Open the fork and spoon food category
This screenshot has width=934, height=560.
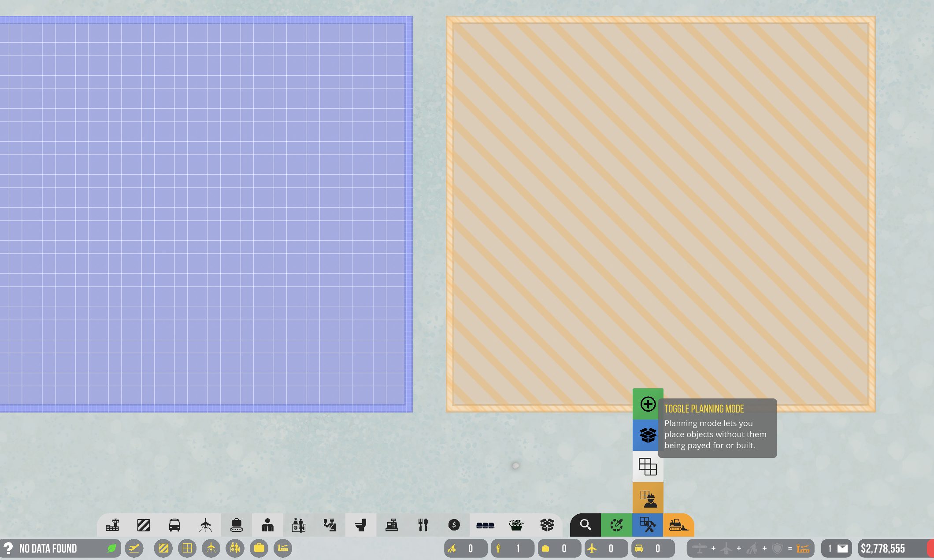pos(423,525)
